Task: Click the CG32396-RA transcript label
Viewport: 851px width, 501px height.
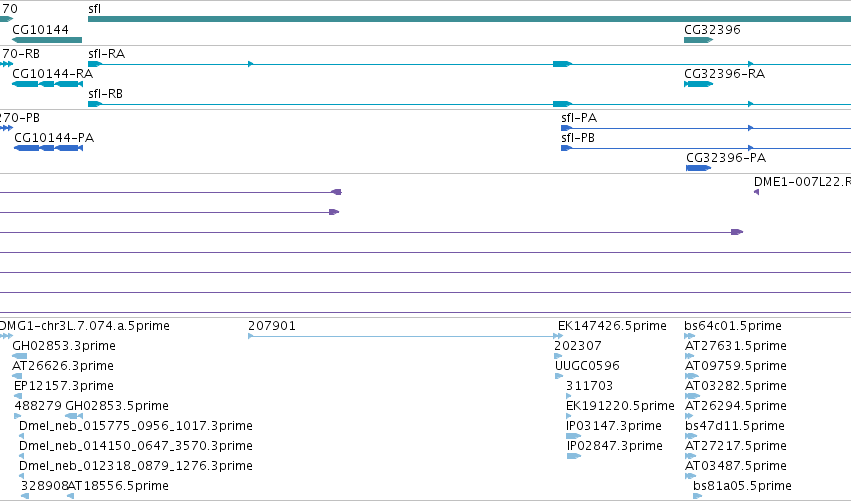Action: (x=725, y=74)
